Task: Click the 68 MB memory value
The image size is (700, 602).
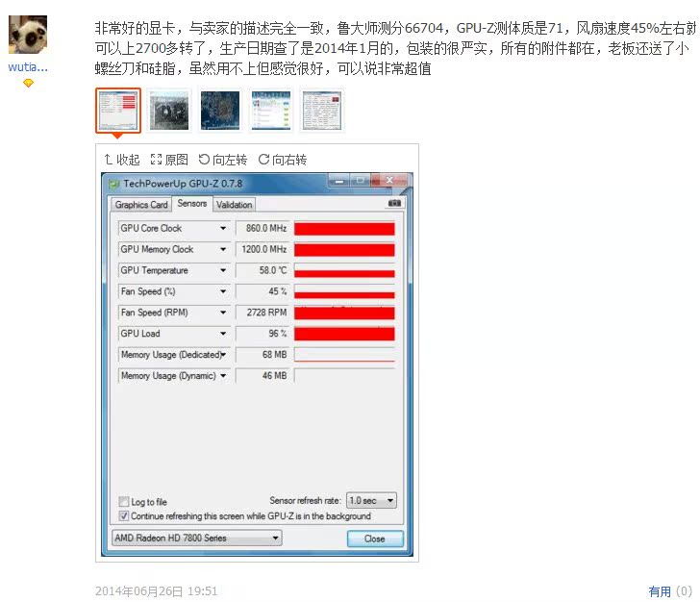Action: (262, 355)
